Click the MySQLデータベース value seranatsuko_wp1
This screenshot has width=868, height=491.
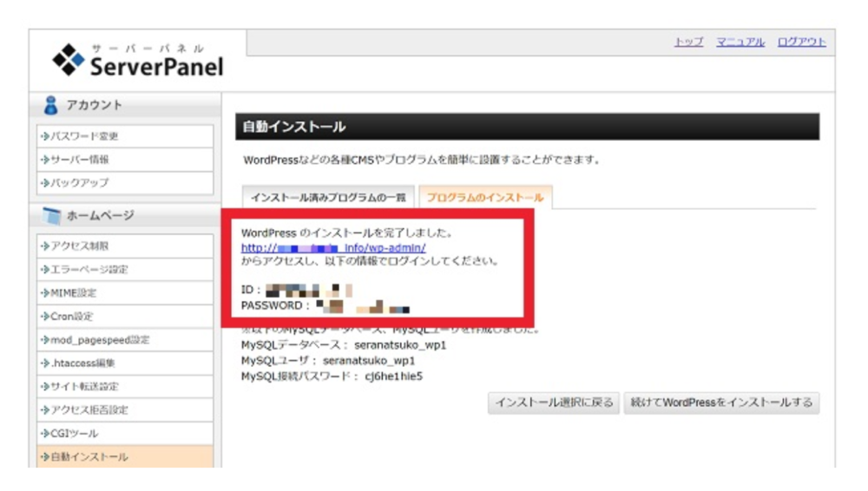click(x=400, y=345)
